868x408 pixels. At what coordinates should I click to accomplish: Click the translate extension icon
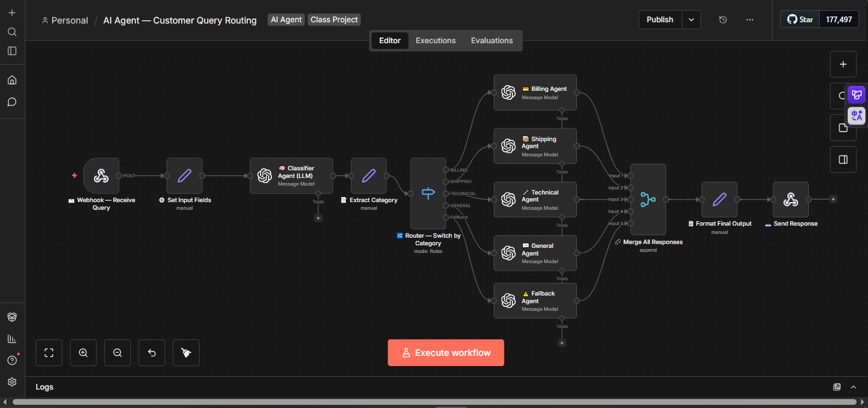pos(857,115)
